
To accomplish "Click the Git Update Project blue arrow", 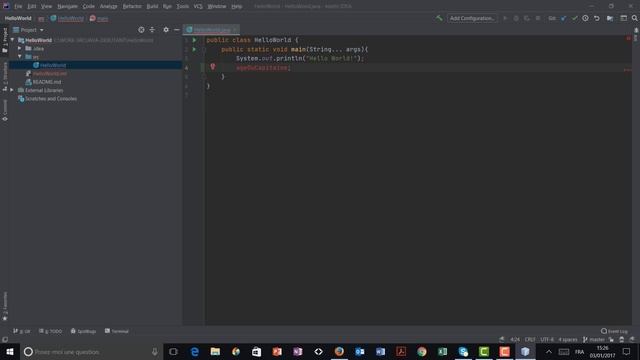I will coord(564,18).
